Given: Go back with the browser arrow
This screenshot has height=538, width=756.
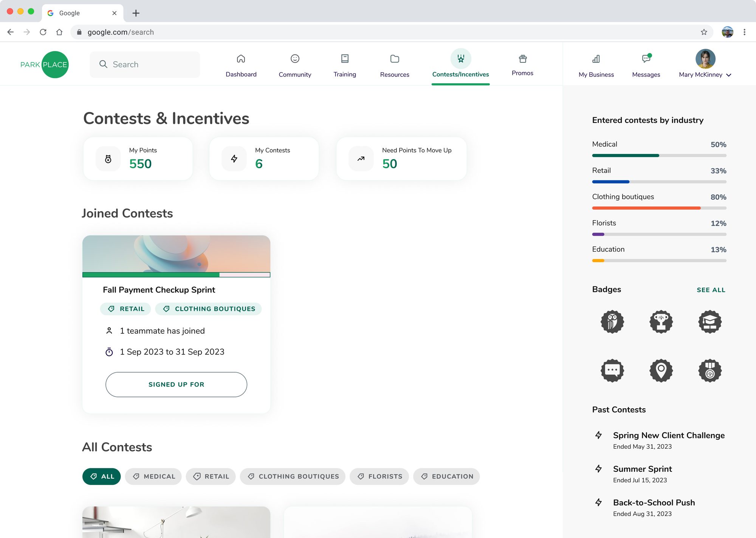Looking at the screenshot, I should click(x=11, y=32).
